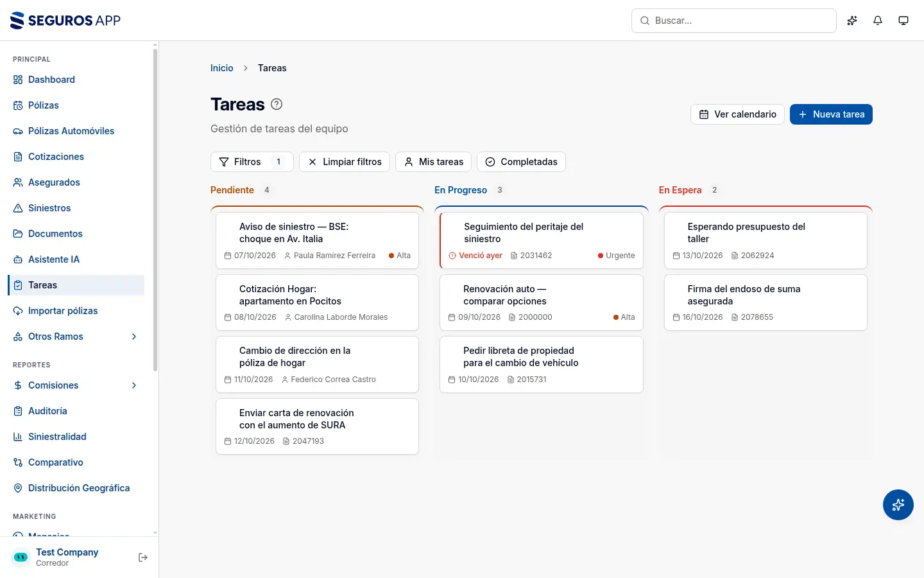Click the Pólizas Automóviles car icon
924x578 pixels.
(18, 131)
